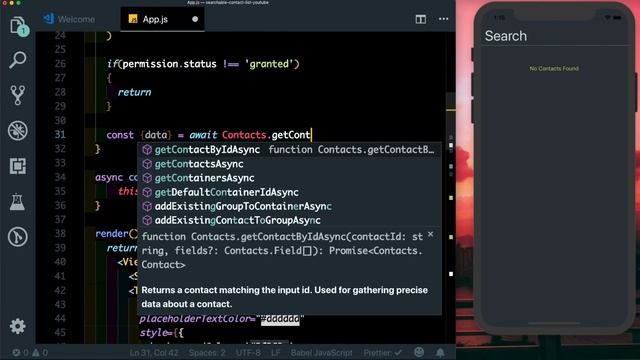
Task: Click line number 38 in gutter
Action: coord(60,233)
